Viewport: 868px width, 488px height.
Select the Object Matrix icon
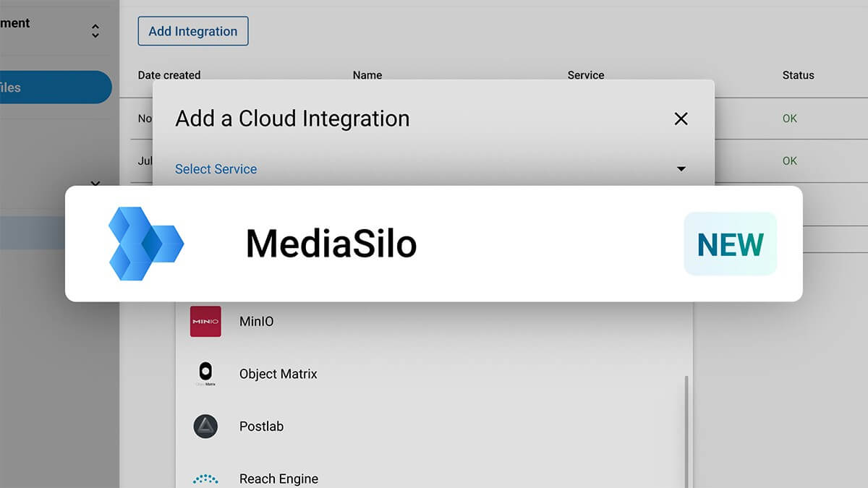pyautogui.click(x=205, y=373)
